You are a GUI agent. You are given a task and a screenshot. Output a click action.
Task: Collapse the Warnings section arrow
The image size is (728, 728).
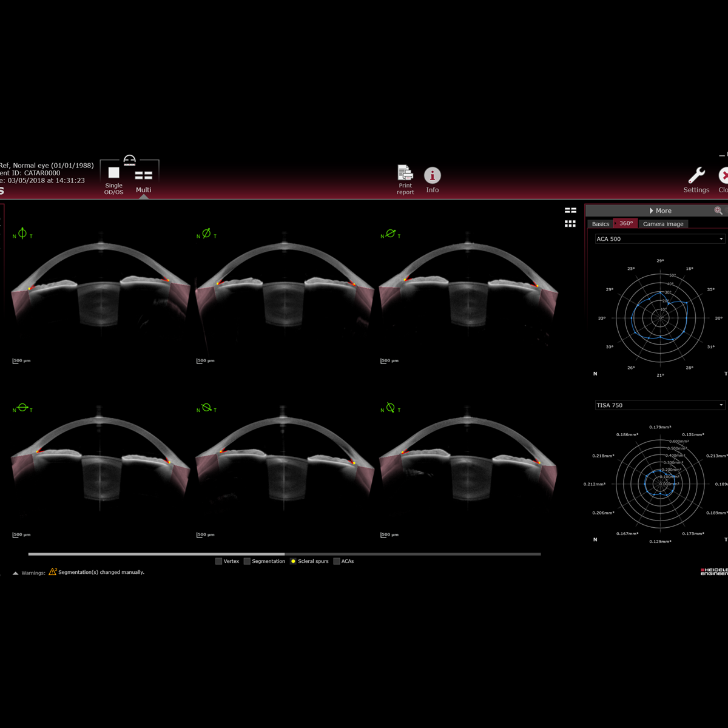pyautogui.click(x=16, y=573)
